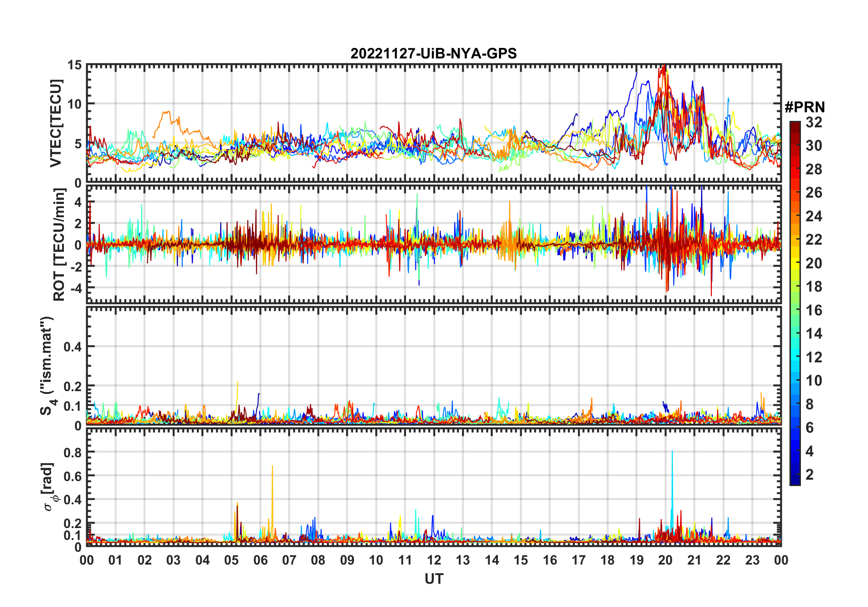Click the UT x-axis label
This screenshot has width=868, height=607.
(434, 579)
